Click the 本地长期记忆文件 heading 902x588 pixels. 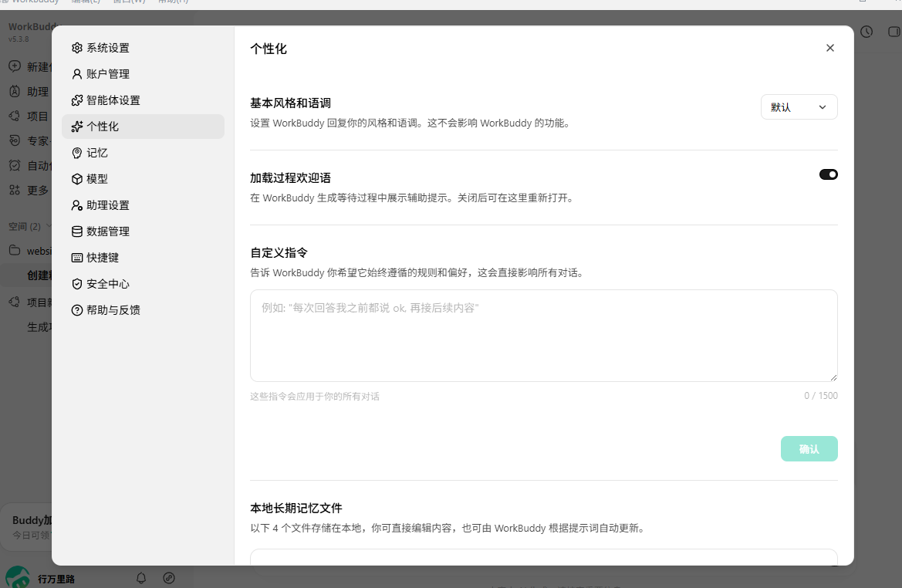(x=296, y=508)
